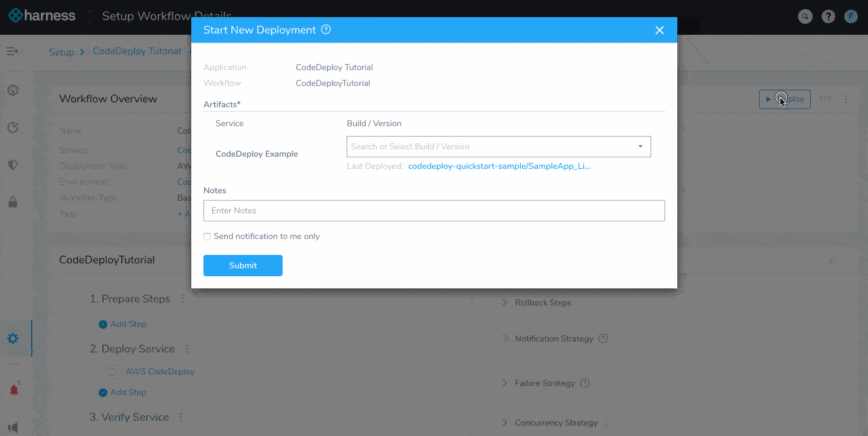Open the help question mark in header

828,16
